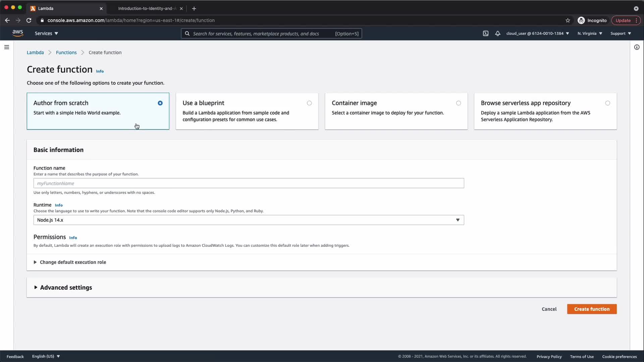The image size is (644, 362).
Task: Click the browser back arrow
Action: coord(7,20)
